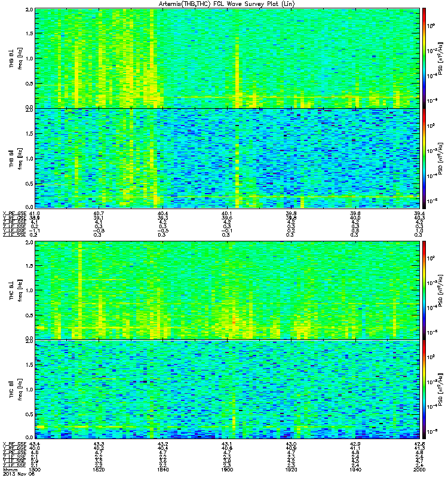Click the '43.3' X_RE_GSE value under THC
Image resolution: width=448 pixels, height=478 pixels.
pos(99,443)
